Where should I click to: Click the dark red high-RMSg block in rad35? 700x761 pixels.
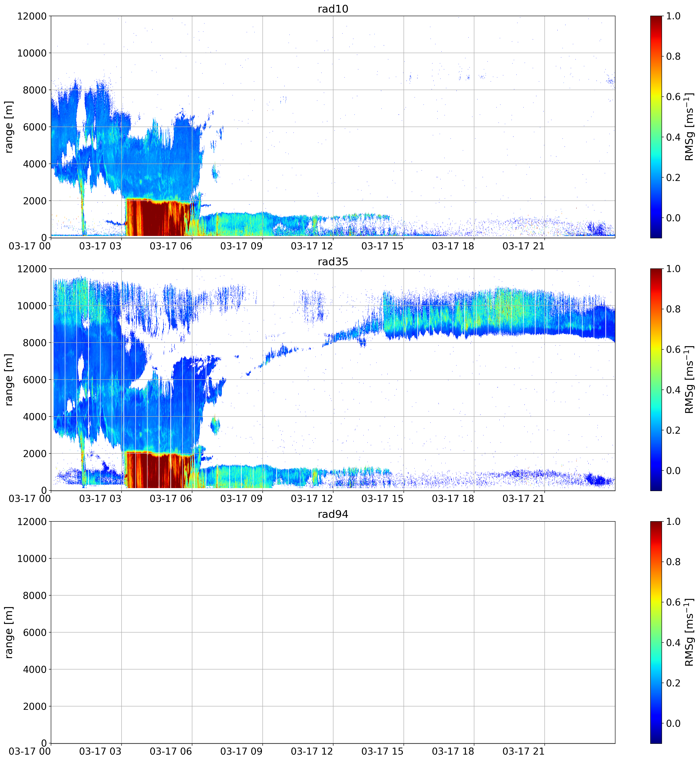point(158,470)
